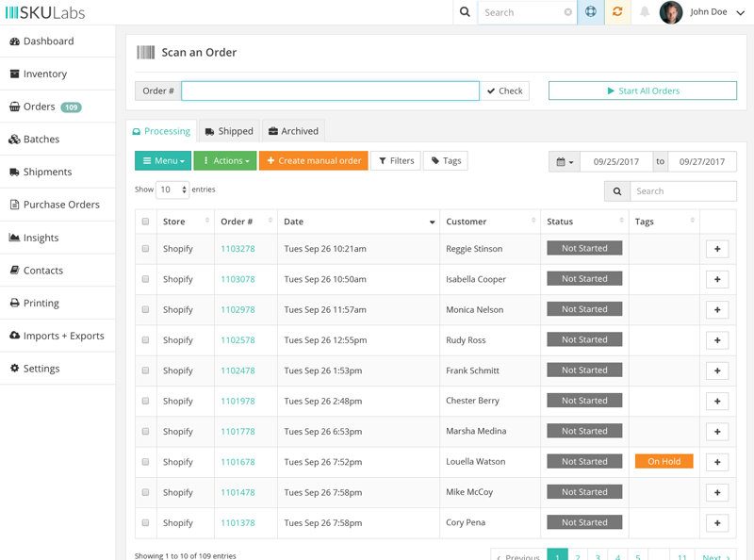Screen dimensions: 754x560
Task: Switch to the Shipped tab
Action: pos(229,131)
